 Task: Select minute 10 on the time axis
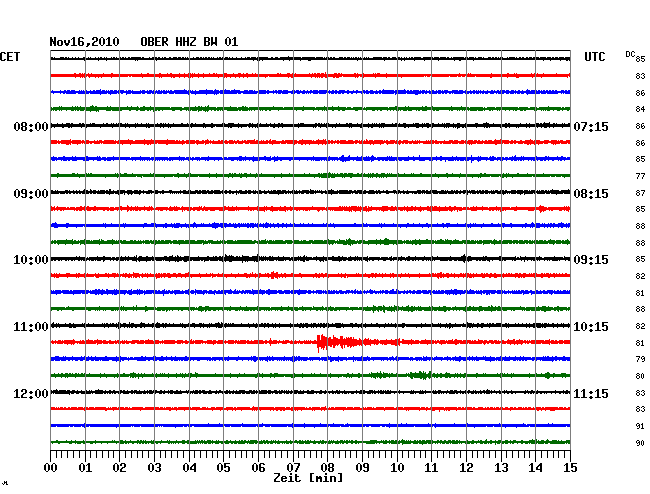(397, 468)
